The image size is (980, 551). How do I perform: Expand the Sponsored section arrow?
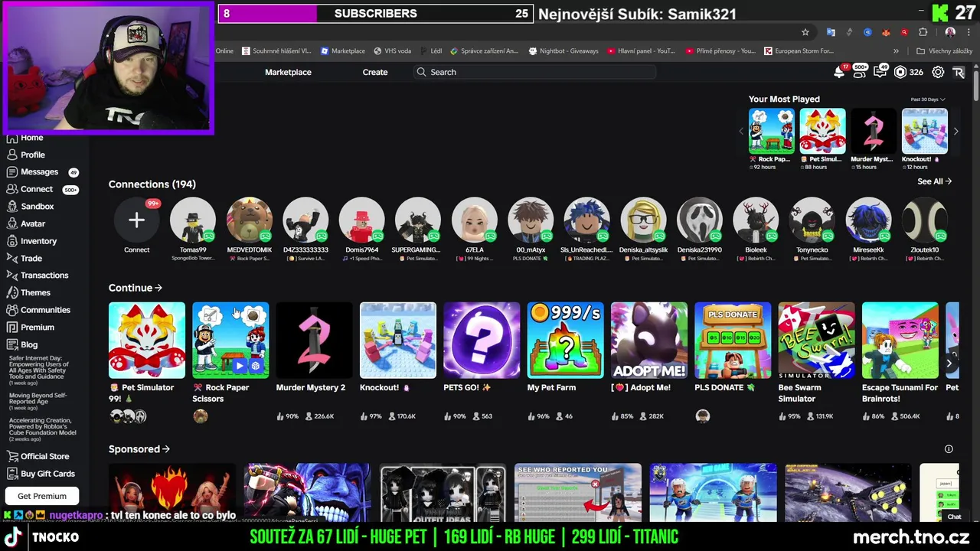166,449
